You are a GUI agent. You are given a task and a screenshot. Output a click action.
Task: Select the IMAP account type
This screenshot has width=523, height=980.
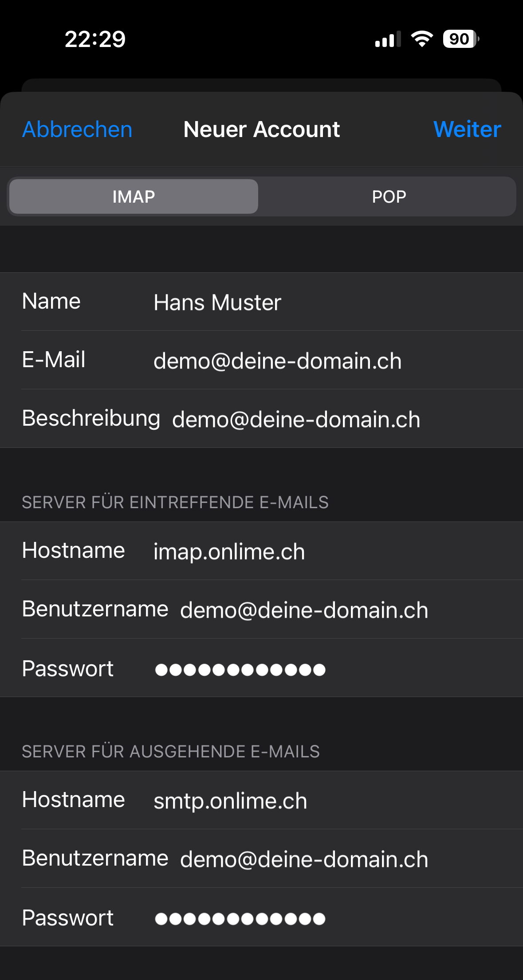coord(134,196)
